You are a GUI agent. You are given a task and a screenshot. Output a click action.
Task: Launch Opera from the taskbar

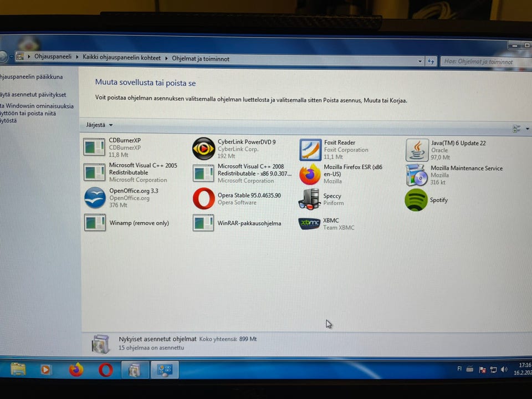[x=105, y=370]
